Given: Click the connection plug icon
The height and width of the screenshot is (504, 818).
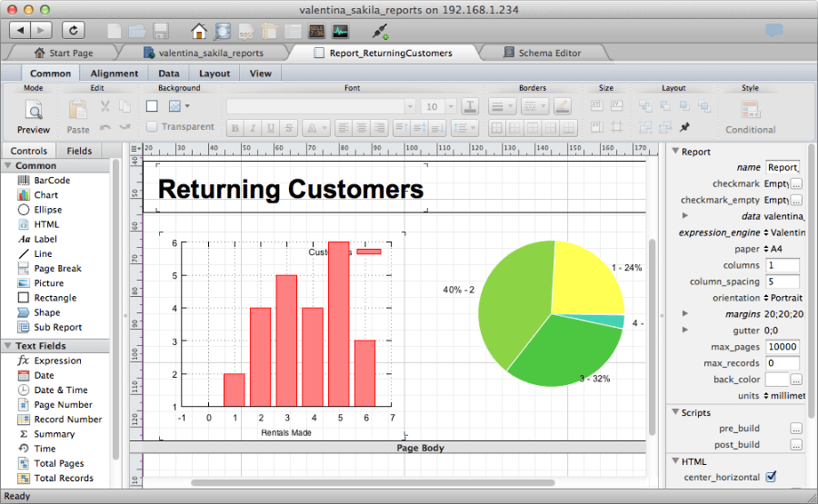Looking at the screenshot, I should pos(381,32).
